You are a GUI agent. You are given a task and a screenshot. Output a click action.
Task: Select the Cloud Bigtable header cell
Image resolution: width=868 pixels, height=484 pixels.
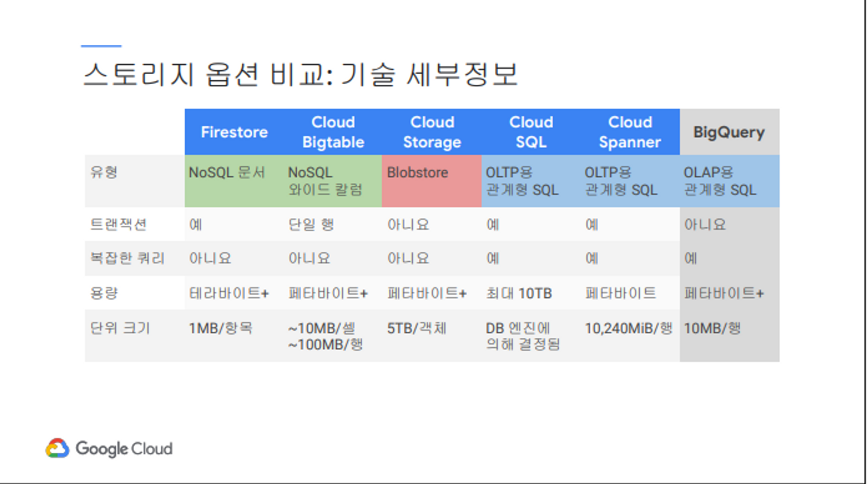tap(333, 132)
